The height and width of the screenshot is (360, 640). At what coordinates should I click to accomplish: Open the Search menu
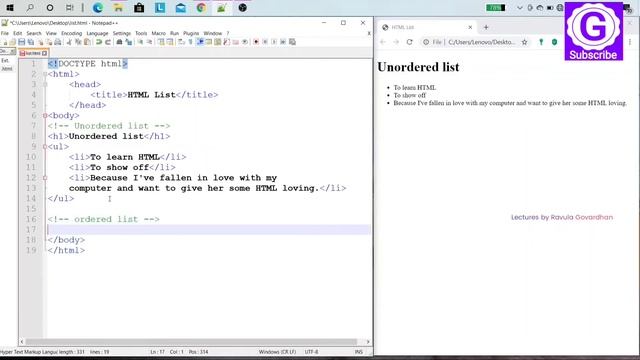point(34,33)
